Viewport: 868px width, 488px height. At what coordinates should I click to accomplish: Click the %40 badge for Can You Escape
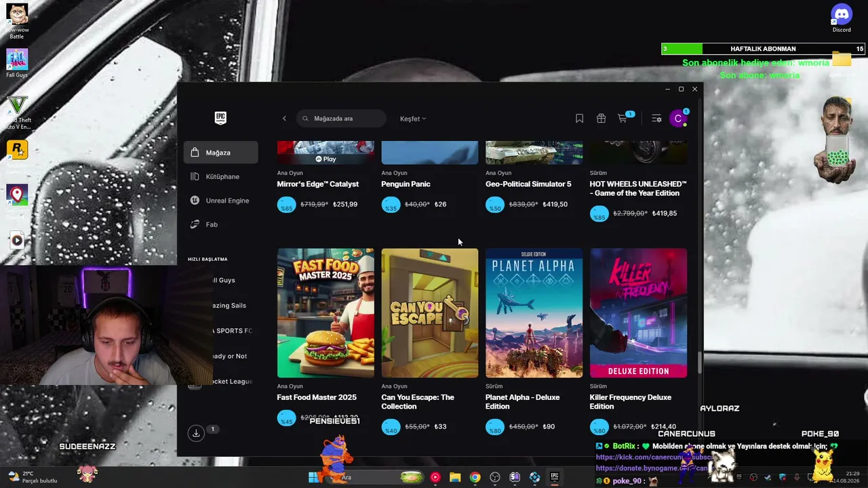click(x=391, y=427)
